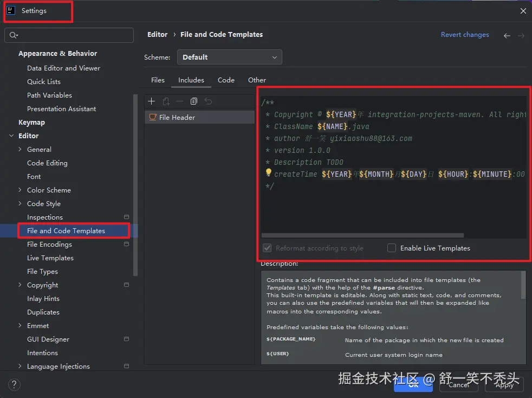Click the File Header Java icon
Viewport: 532px width, 398px height.
click(x=153, y=117)
